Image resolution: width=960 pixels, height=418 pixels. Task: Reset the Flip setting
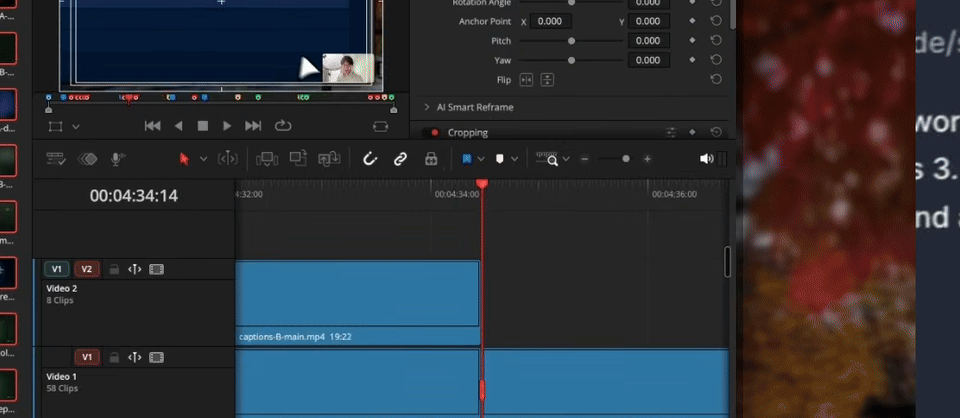(x=715, y=80)
